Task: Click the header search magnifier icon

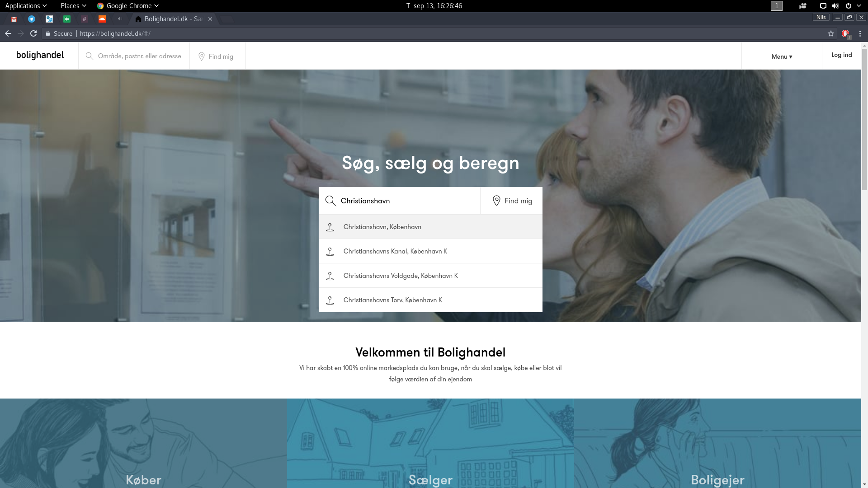Action: [90, 56]
